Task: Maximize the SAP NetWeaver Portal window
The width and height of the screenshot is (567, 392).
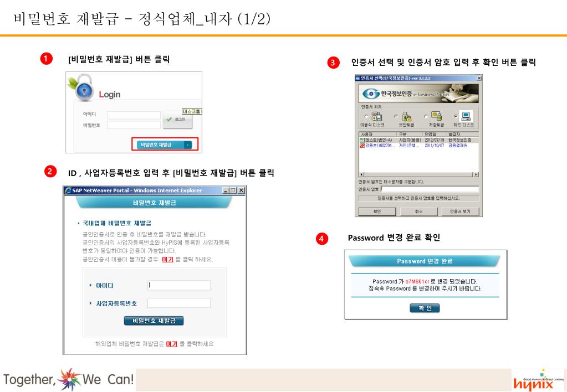Action: tap(233, 190)
